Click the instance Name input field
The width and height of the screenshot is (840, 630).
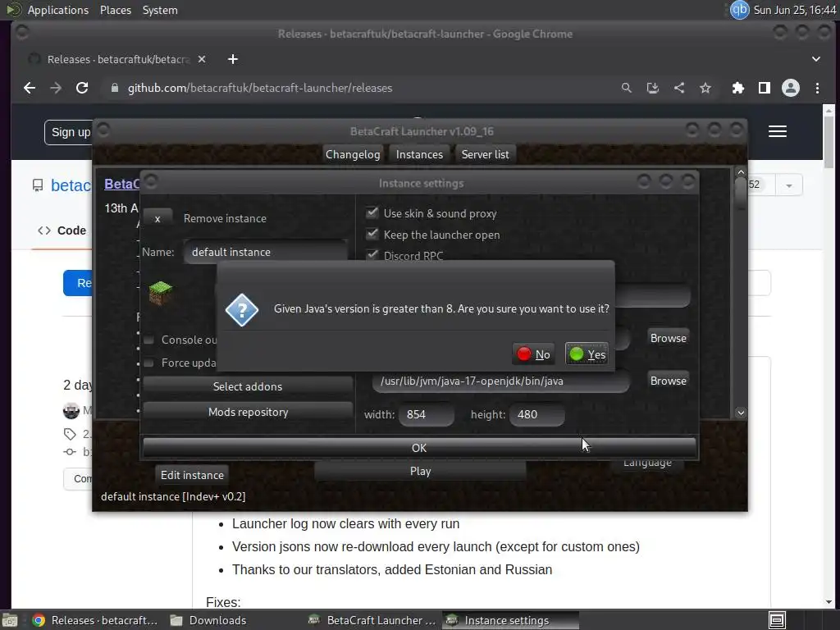pos(266,252)
